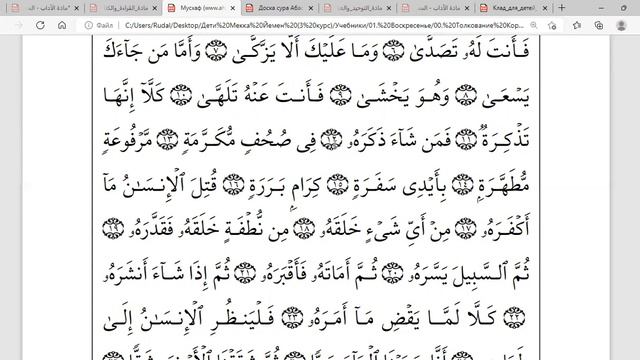Click the word تَذْكِرَةٌ in third line
This screenshot has width=640, height=360.
click(x=506, y=139)
